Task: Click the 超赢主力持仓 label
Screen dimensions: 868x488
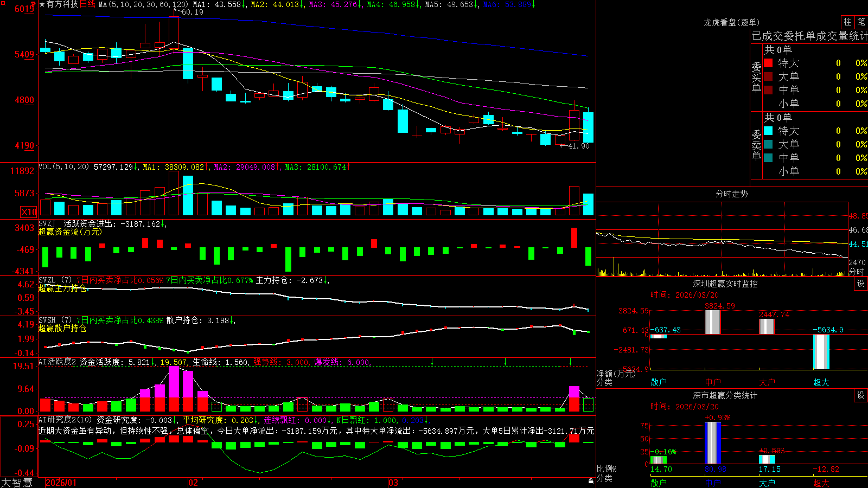Action: [x=62, y=288]
